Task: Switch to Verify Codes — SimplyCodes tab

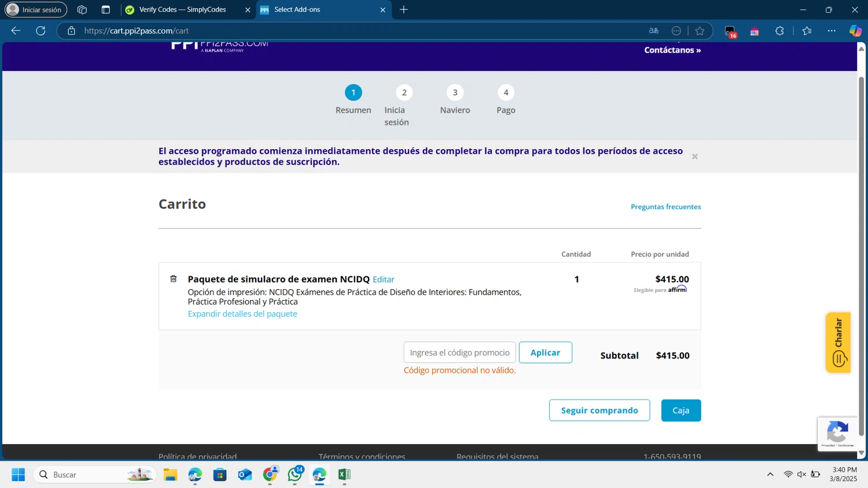Action: tap(182, 10)
